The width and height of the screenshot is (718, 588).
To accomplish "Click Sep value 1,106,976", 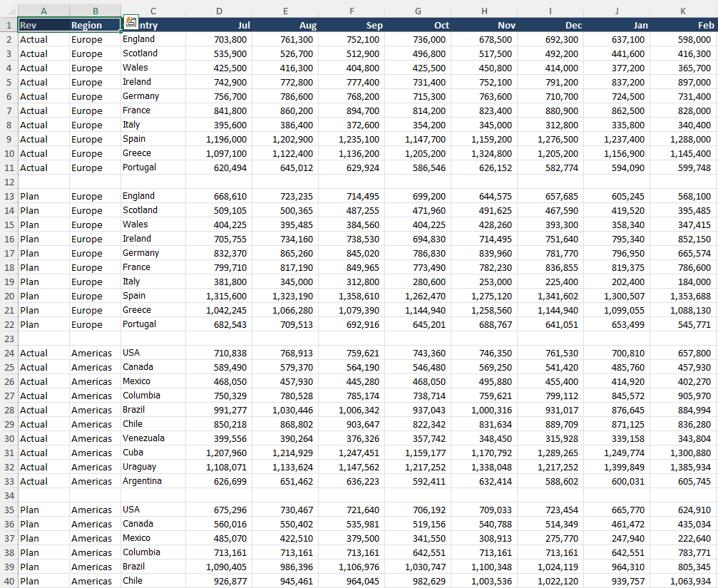I will (352, 567).
